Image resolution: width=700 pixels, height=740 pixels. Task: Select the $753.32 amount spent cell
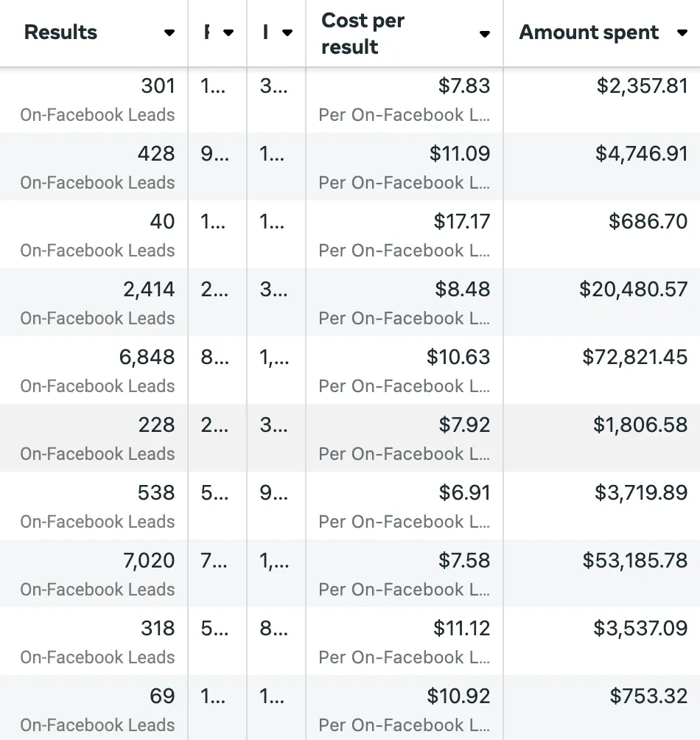click(x=602, y=708)
